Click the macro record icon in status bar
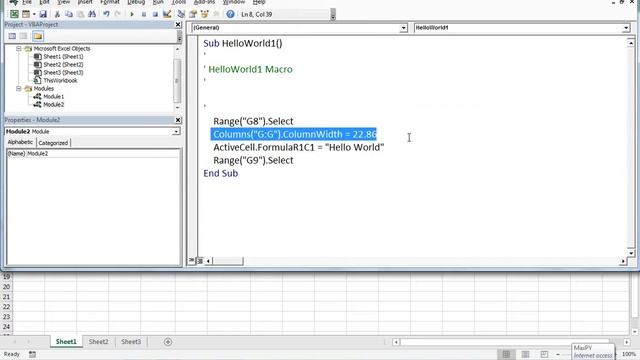640x360 pixels. point(32,354)
